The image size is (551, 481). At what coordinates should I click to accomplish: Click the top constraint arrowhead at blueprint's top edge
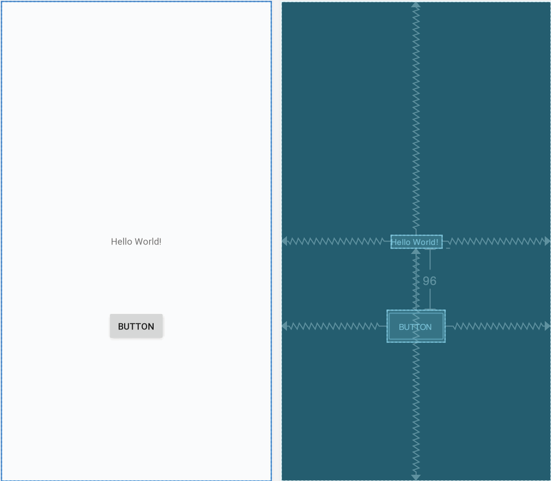(x=416, y=5)
